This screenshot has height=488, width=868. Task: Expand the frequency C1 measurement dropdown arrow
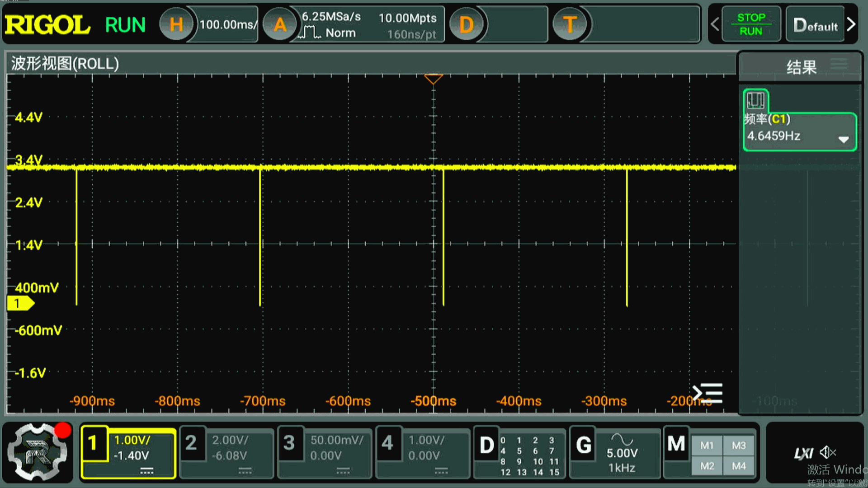(x=843, y=139)
